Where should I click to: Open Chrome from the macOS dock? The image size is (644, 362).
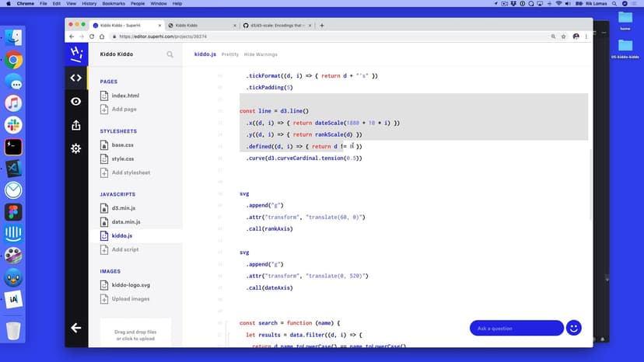point(13,60)
